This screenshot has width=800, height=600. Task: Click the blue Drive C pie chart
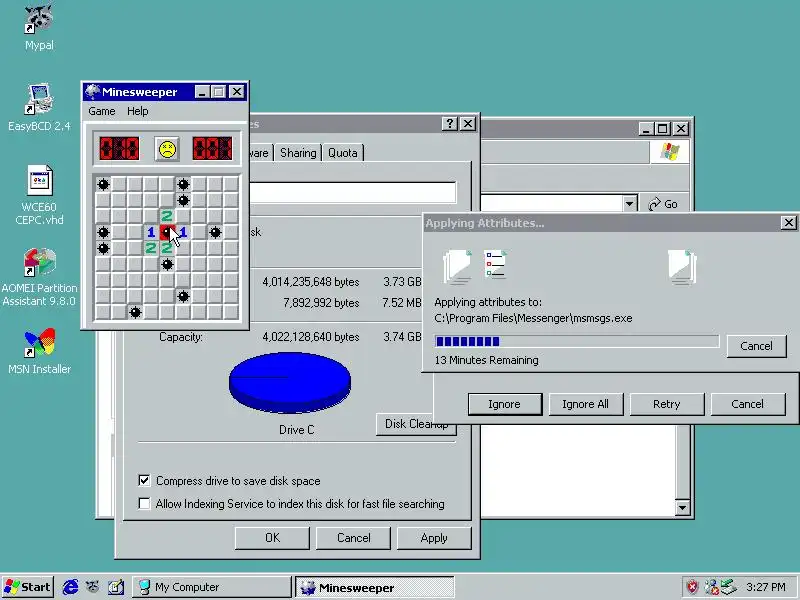(x=290, y=382)
